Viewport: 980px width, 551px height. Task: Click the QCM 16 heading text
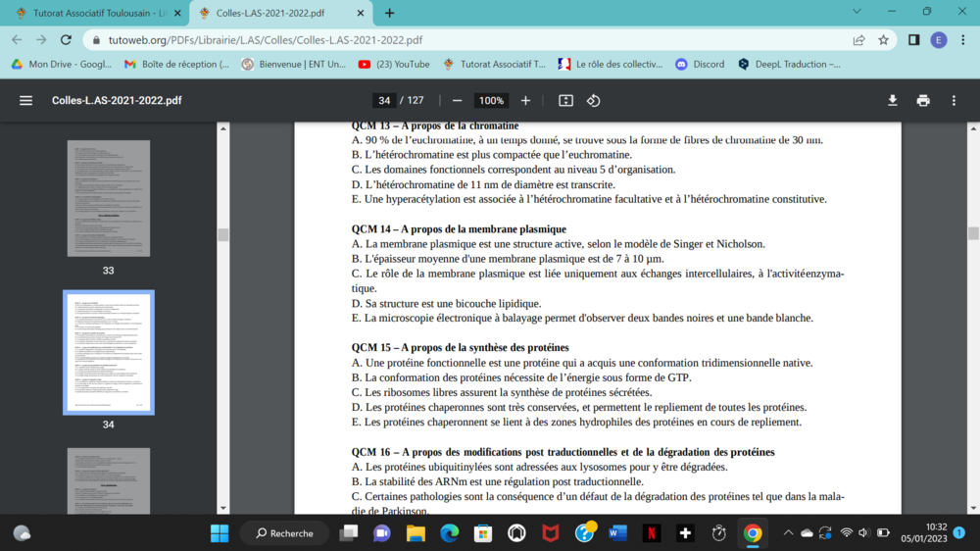(x=563, y=452)
